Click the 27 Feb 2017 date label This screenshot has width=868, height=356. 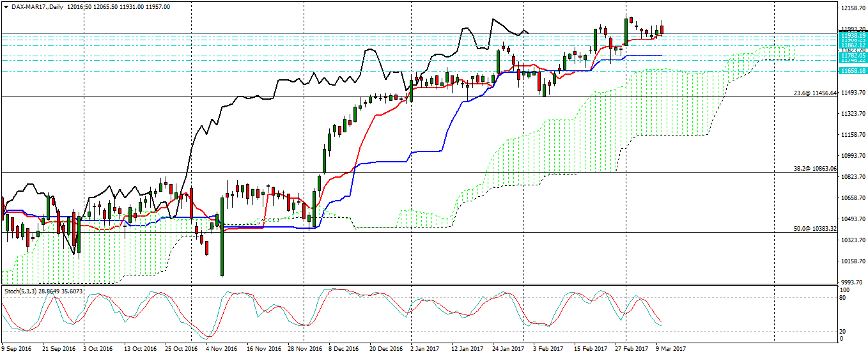[632, 349]
